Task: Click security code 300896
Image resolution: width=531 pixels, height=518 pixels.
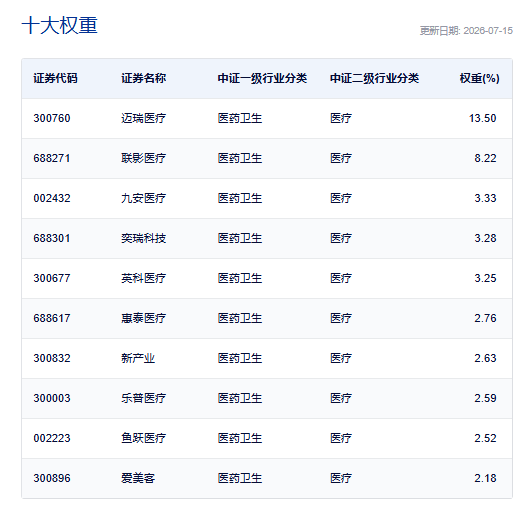Action: pyautogui.click(x=52, y=478)
